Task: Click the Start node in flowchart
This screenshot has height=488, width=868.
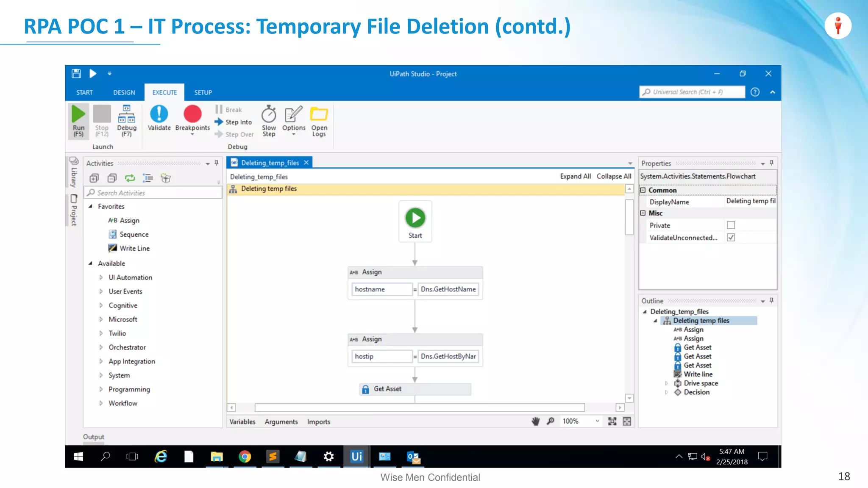Action: tap(415, 222)
